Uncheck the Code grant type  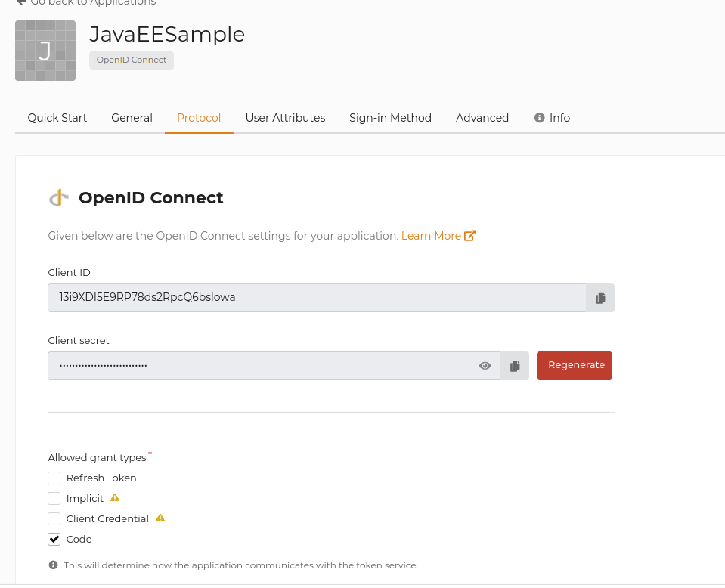point(54,538)
